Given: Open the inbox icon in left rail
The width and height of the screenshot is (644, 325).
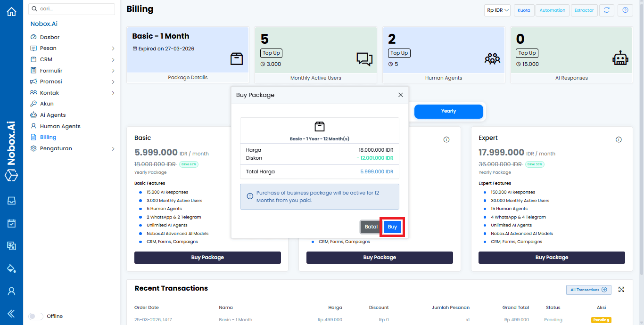Looking at the screenshot, I should tap(11, 201).
